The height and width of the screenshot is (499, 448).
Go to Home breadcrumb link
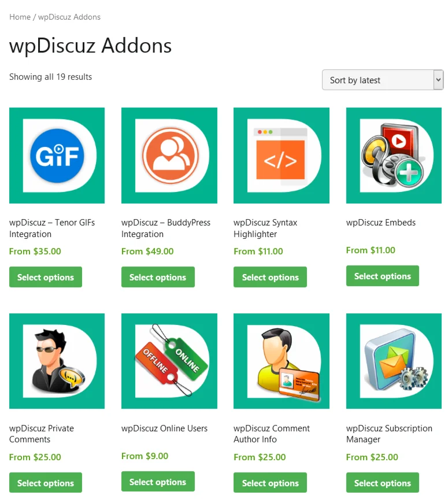click(20, 17)
